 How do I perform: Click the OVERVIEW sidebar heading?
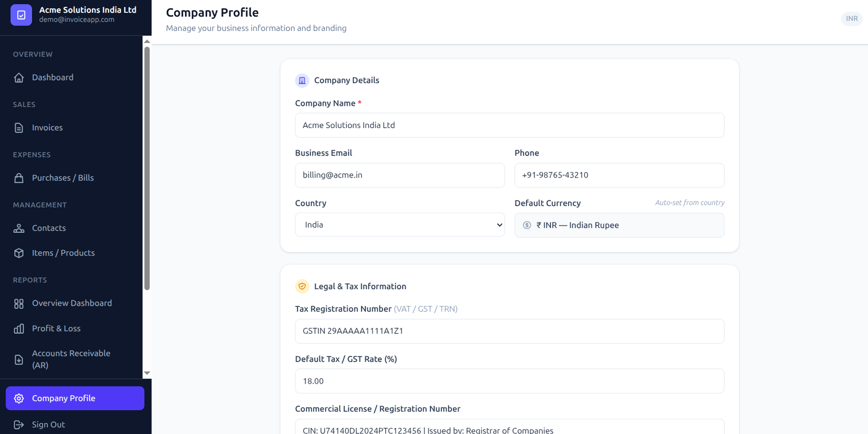[x=33, y=54]
